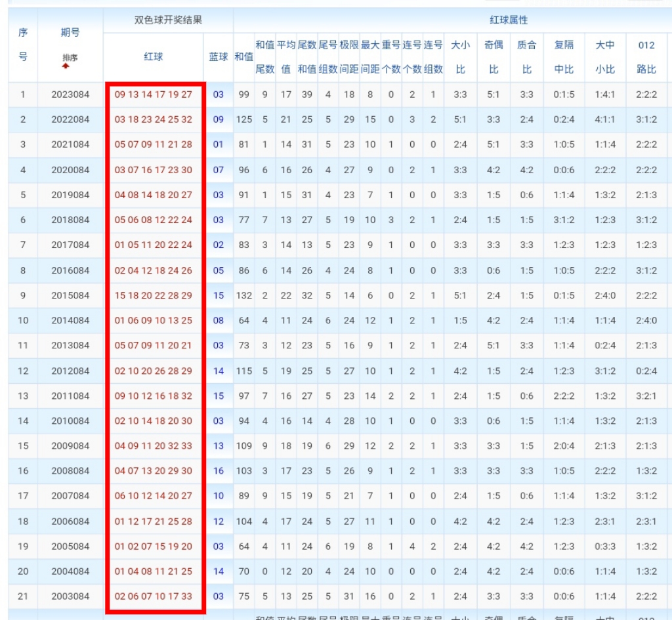
Task: Click sum value 132 in row 2015084
Action: [x=244, y=295]
